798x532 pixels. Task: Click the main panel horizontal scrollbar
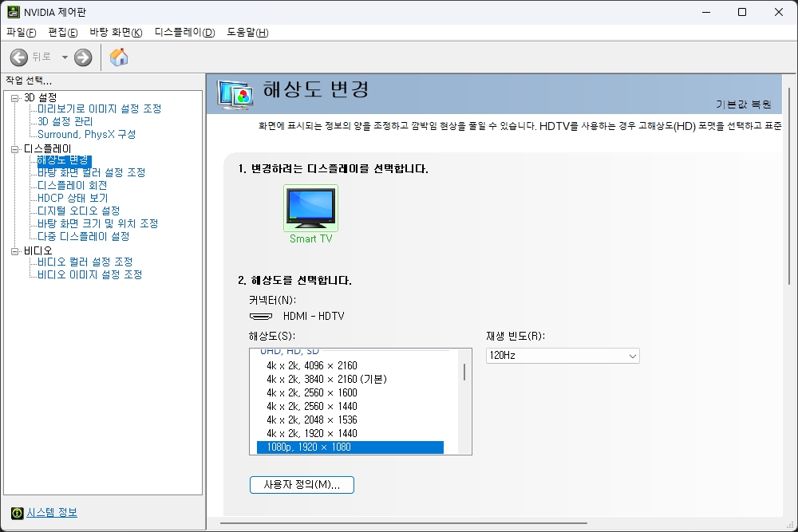click(404, 523)
